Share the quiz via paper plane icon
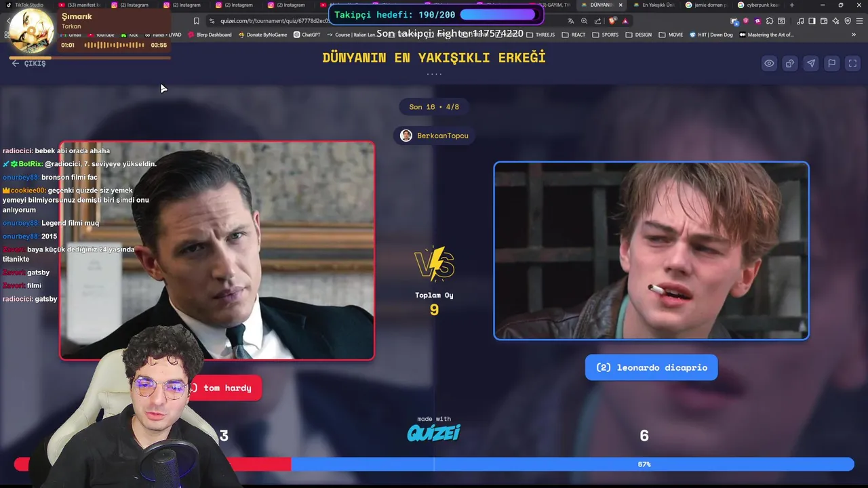Screen dimensions: 868x488 [811, 63]
